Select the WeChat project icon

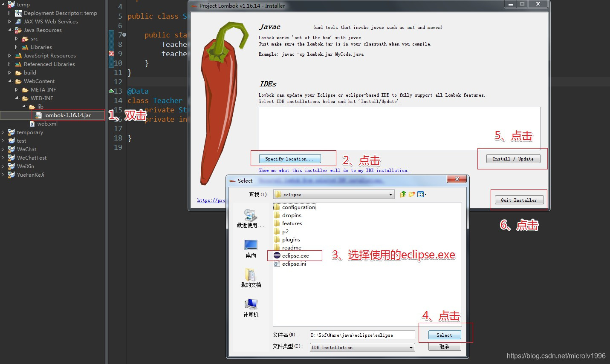pos(12,149)
